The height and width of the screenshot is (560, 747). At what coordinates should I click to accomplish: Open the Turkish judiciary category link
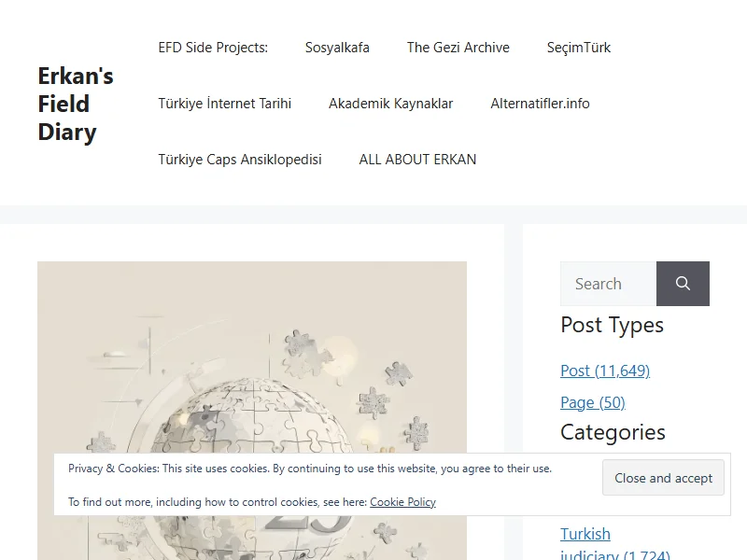pos(585,535)
